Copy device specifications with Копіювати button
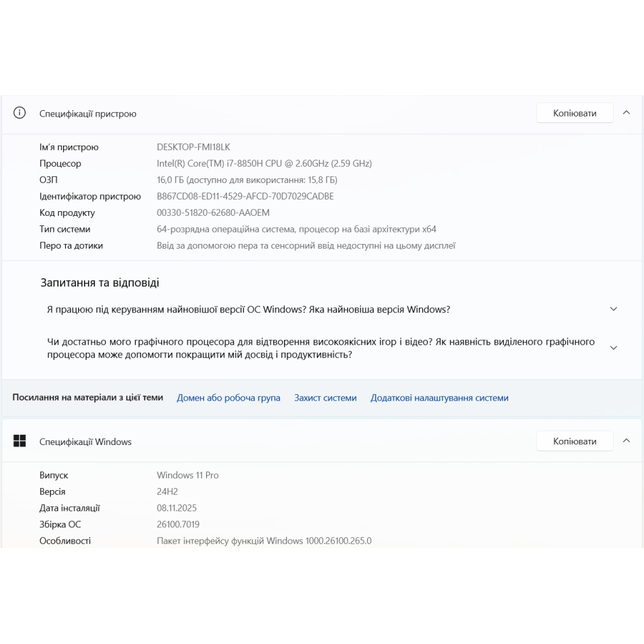 point(574,113)
